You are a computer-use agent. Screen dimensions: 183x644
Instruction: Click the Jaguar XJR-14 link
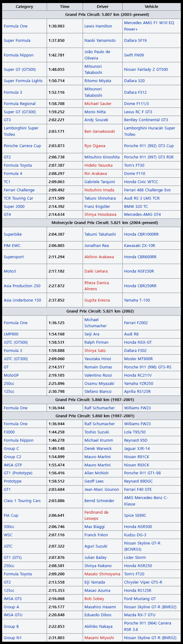tap(137, 449)
